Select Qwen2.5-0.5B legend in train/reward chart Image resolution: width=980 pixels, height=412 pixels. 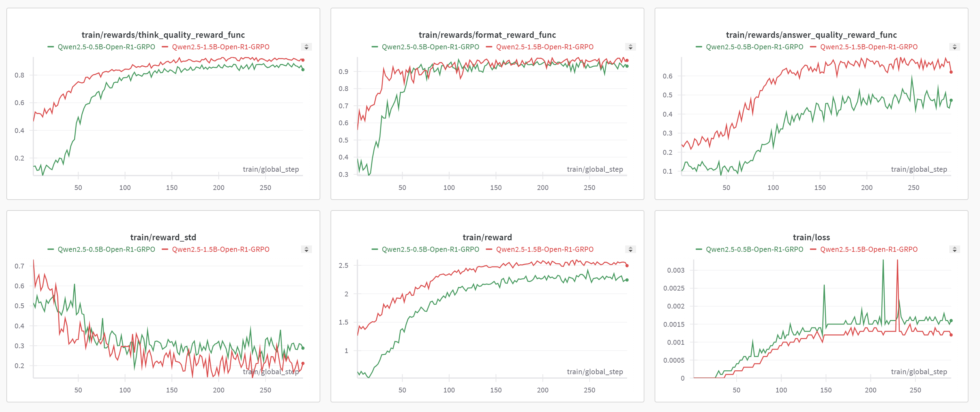pos(425,249)
